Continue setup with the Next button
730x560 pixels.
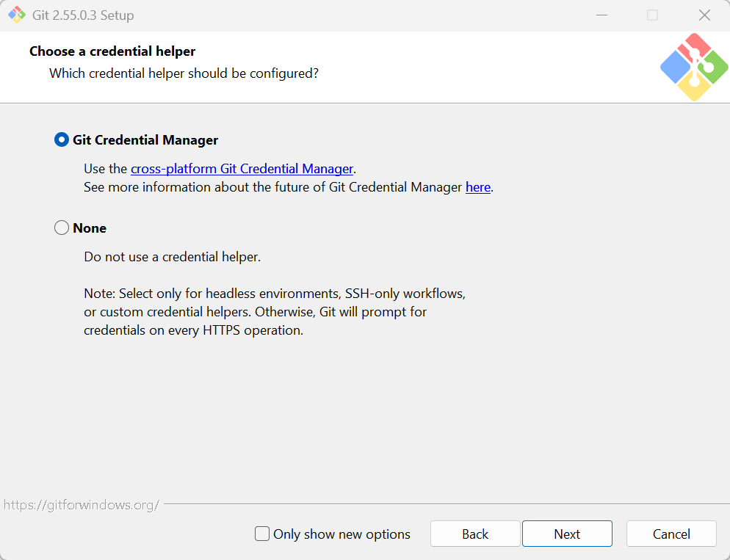567,534
